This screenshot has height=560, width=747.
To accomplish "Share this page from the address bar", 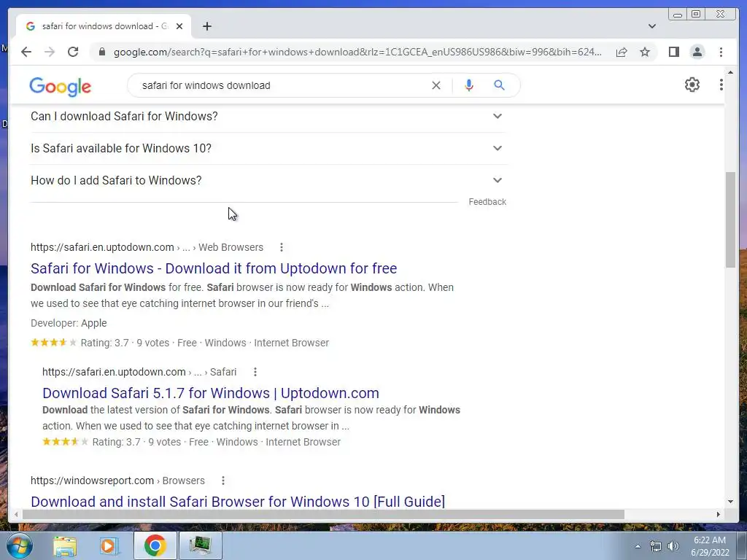I will (x=622, y=52).
